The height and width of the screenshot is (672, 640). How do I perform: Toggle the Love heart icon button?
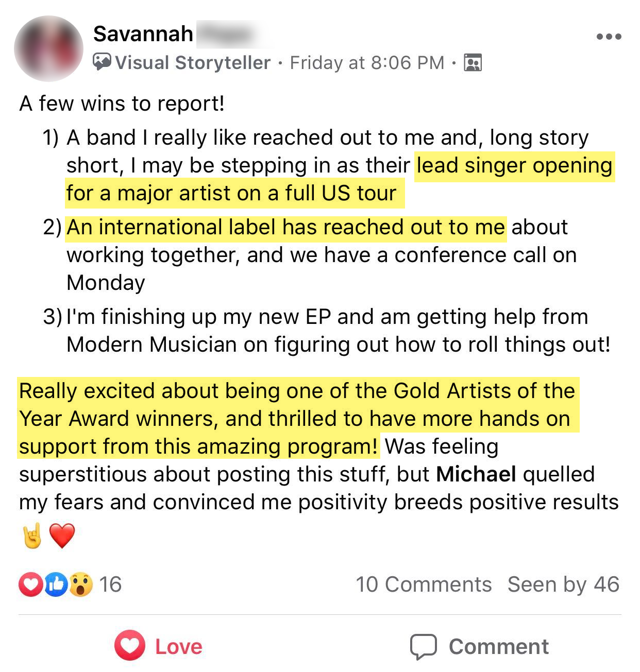[130, 646]
